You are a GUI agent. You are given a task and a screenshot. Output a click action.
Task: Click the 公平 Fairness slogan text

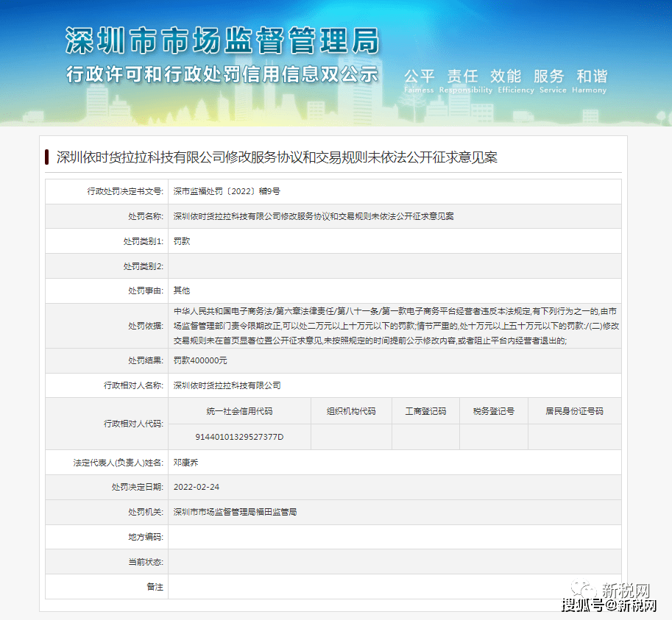click(419, 80)
